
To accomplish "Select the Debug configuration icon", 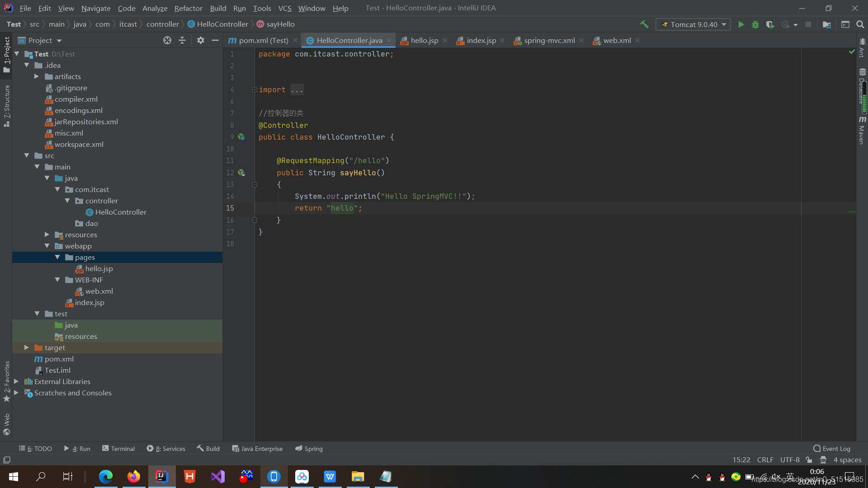I will [x=755, y=24].
